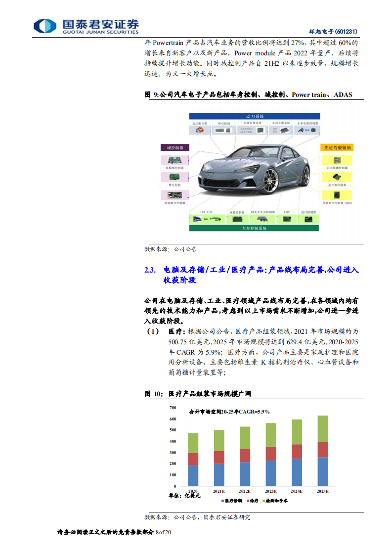The image size is (392, 555).
Task: Click the Figure 10 caption 医疗产品组装市场规模广阔
Action: coord(198,394)
